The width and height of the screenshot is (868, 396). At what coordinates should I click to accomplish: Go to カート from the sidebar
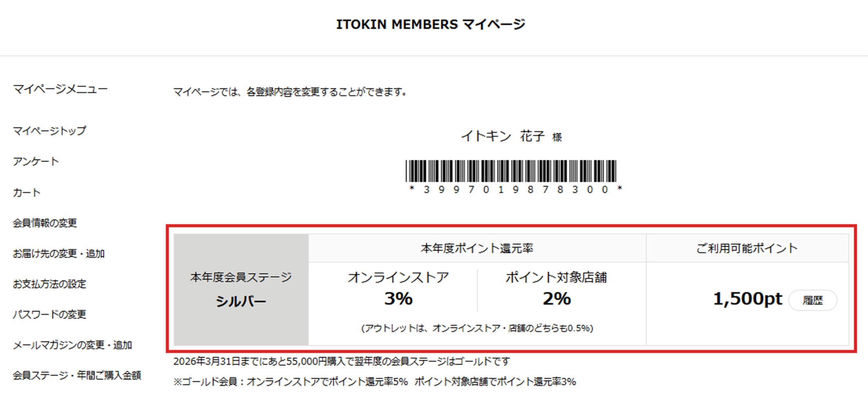tap(27, 193)
